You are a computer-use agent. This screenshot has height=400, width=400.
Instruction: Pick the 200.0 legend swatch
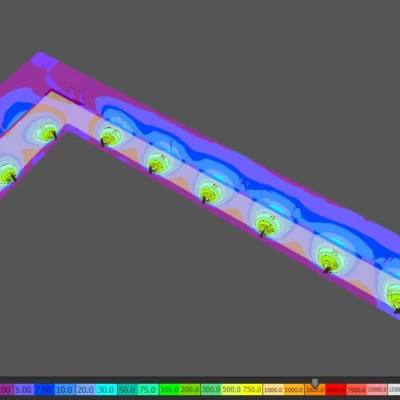[x=190, y=389]
